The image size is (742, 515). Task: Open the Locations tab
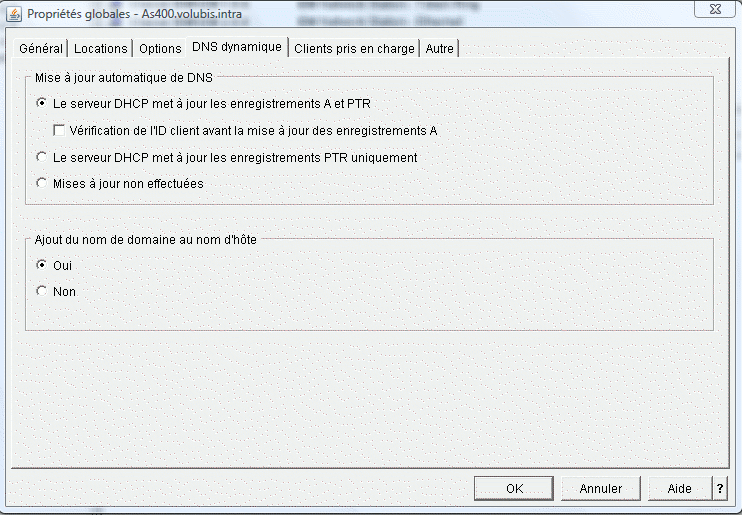coord(100,48)
